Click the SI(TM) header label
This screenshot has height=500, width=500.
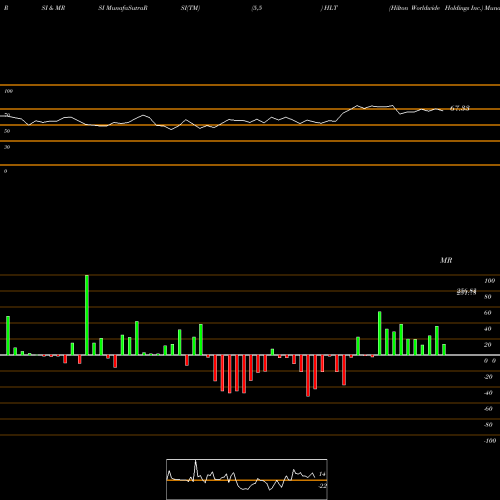190,8
